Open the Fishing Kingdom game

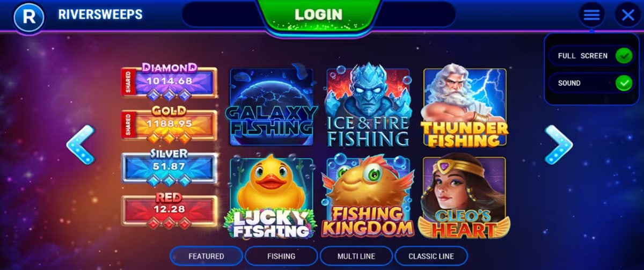(368, 196)
